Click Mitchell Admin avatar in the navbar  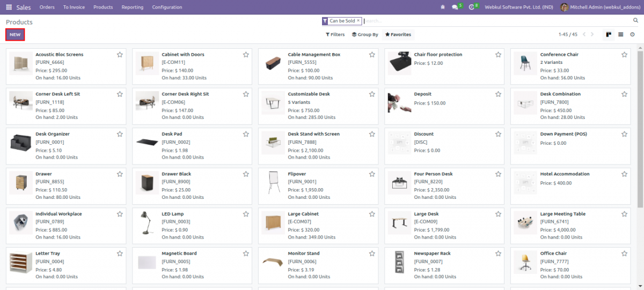[564, 7]
